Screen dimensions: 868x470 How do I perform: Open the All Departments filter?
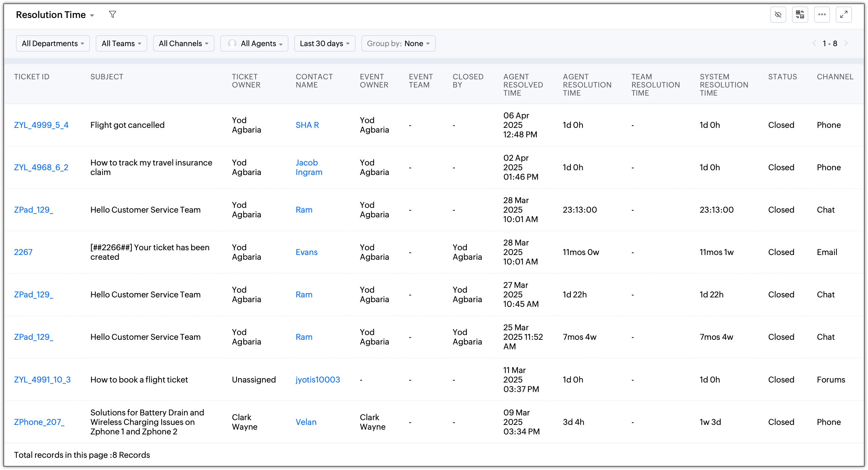(53, 43)
